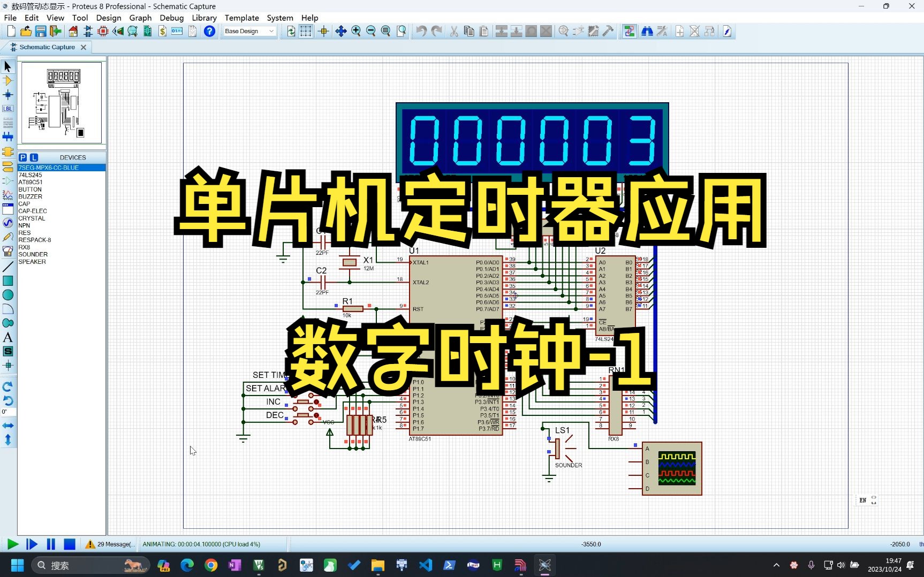Click the Save Project icon

click(41, 31)
